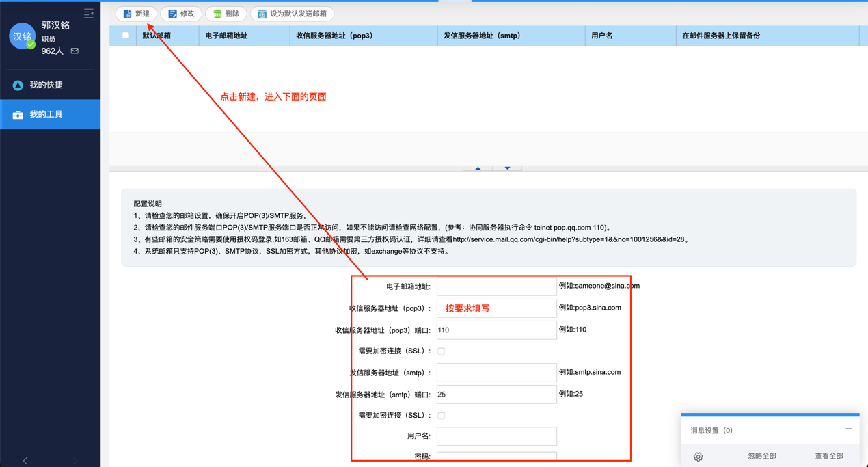Viewport: 868px width, 467px height.
Task: Click 忽略全部 in the message panel
Action: [x=761, y=456]
